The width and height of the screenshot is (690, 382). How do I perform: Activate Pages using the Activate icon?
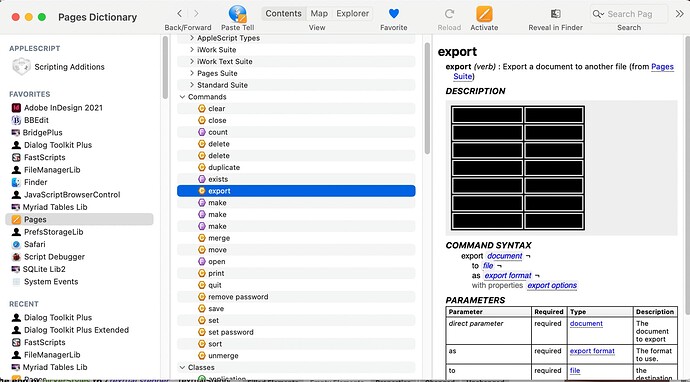point(484,14)
